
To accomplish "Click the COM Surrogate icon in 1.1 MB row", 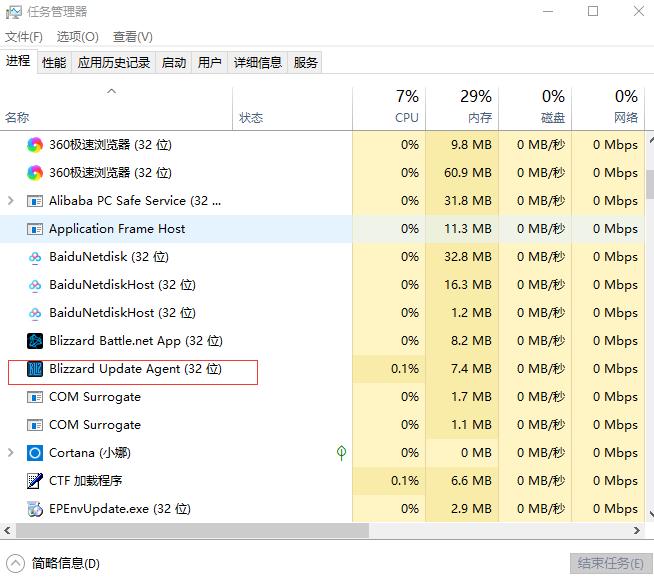I will 35,425.
